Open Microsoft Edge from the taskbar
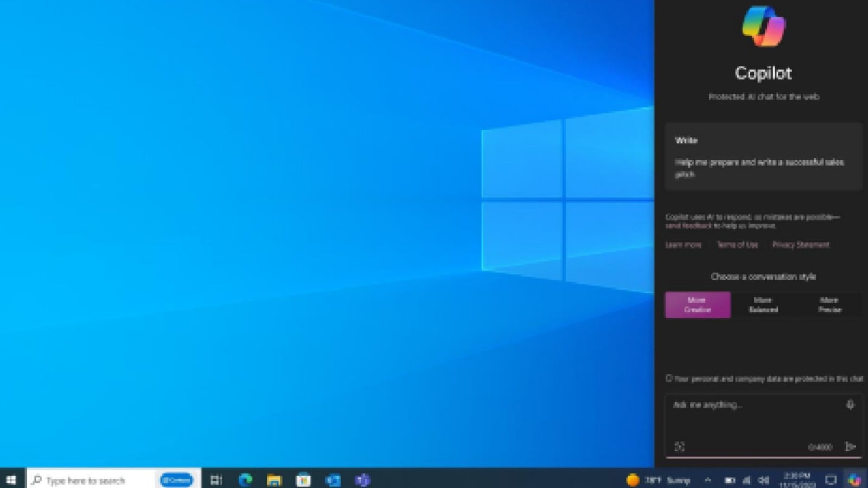 (x=245, y=480)
